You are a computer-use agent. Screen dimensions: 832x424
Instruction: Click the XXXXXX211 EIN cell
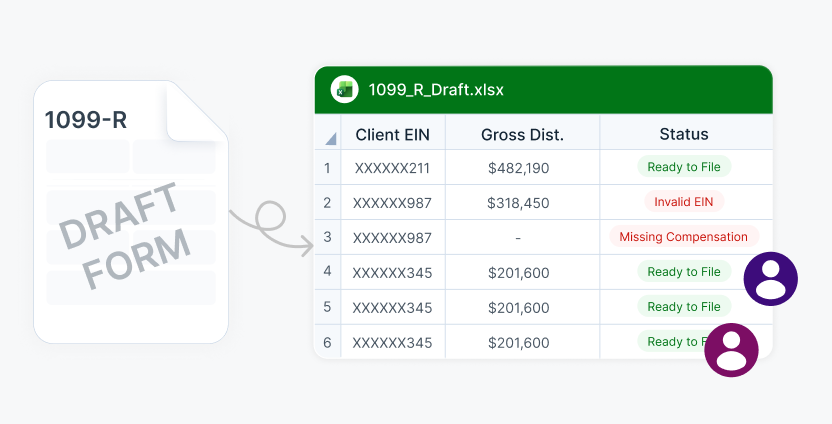click(x=393, y=168)
